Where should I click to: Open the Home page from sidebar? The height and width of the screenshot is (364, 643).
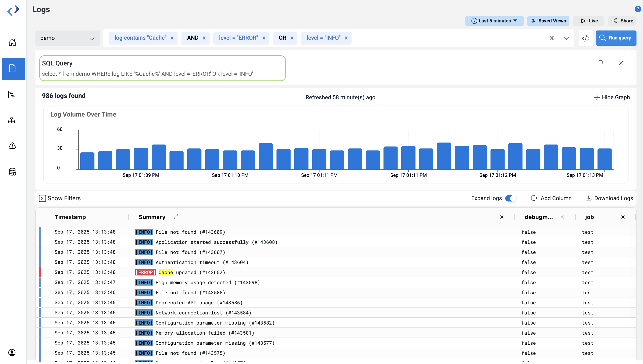pos(12,43)
